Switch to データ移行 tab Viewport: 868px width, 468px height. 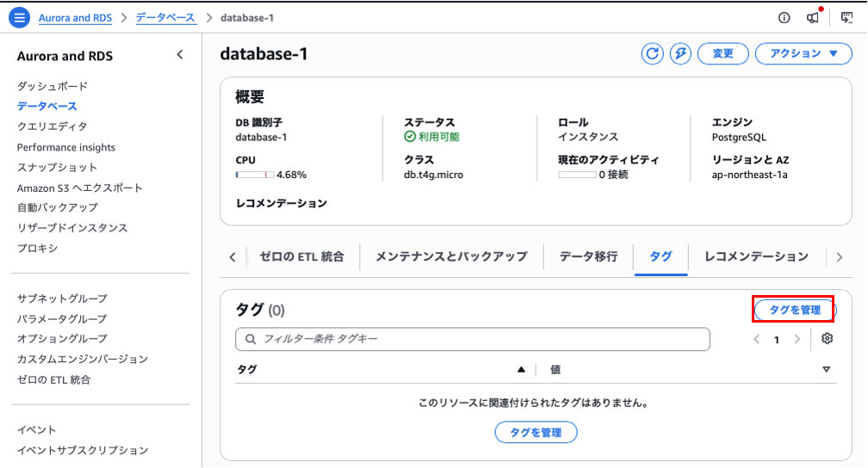(588, 256)
